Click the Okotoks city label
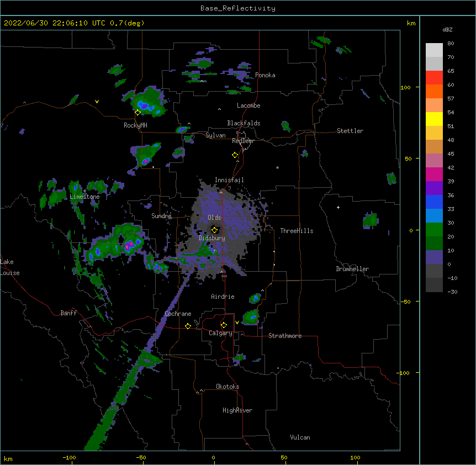The image size is (476, 465). [x=228, y=387]
